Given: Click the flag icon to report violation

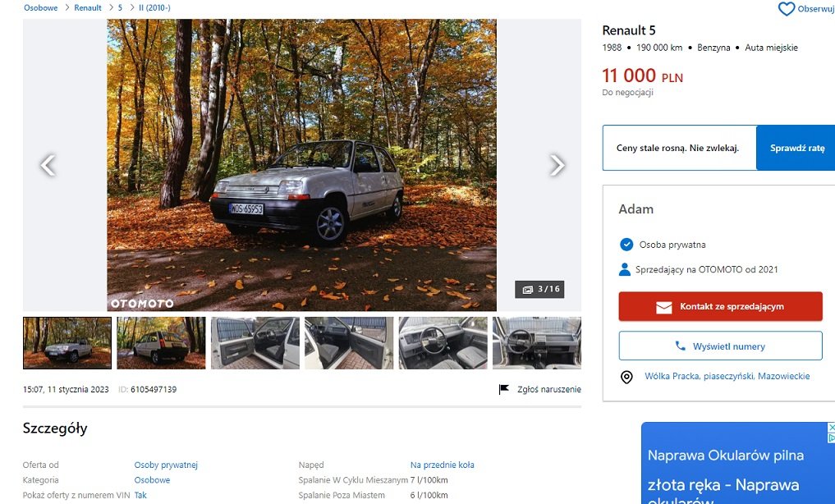Looking at the screenshot, I should coord(503,390).
